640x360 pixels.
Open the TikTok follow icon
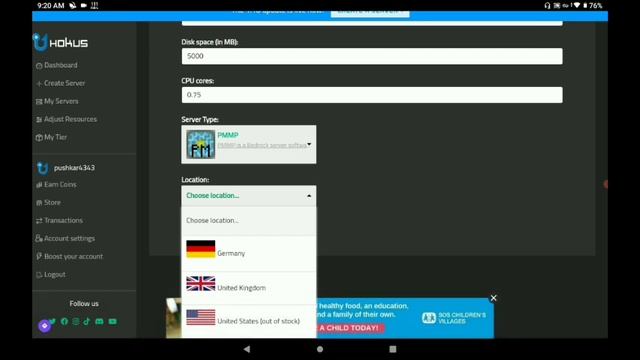pyautogui.click(x=87, y=321)
